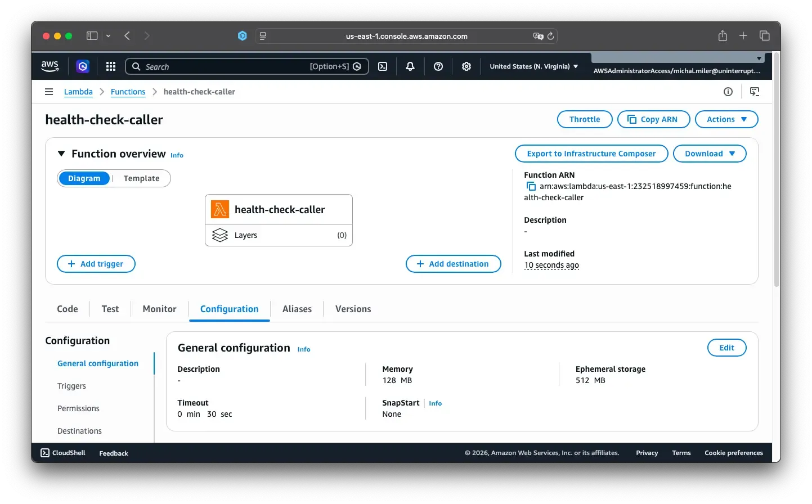Viewport: 812px width, 504px height.
Task: Open the Actions dropdown
Action: 726,119
